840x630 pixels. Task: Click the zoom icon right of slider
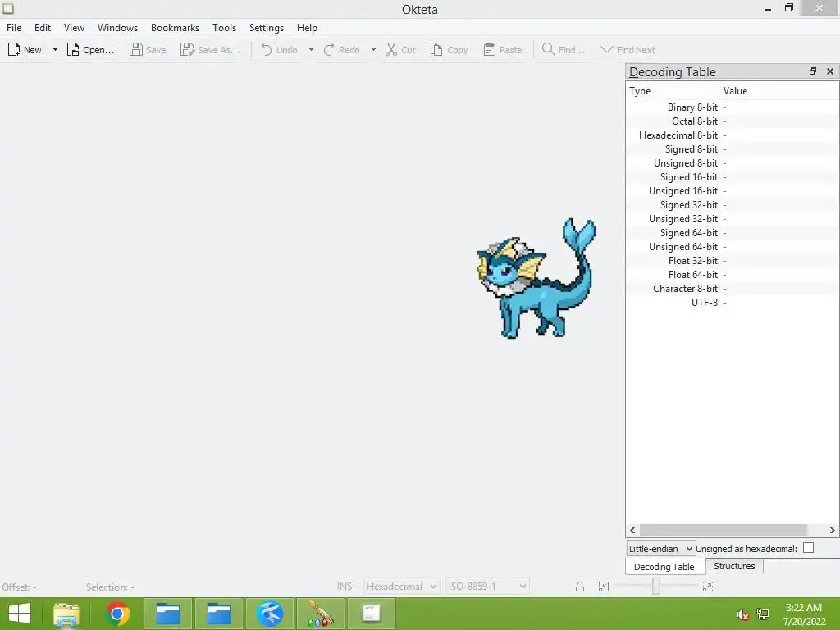click(708, 587)
